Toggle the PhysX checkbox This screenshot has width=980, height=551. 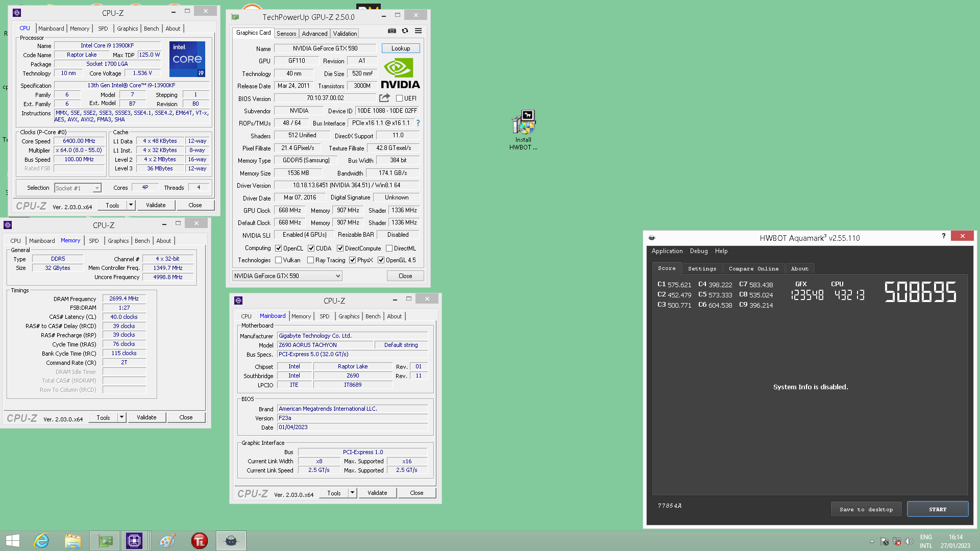click(352, 260)
